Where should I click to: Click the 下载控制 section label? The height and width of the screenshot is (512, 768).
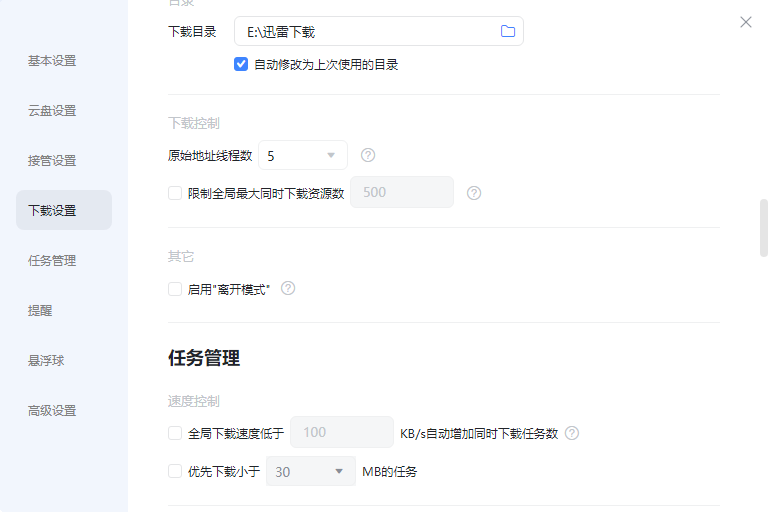point(193,123)
